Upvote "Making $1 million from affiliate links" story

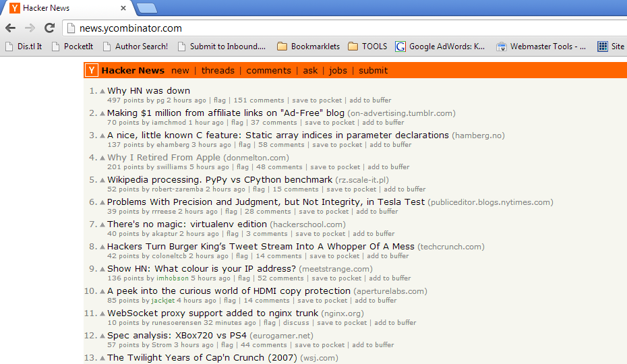102,114
